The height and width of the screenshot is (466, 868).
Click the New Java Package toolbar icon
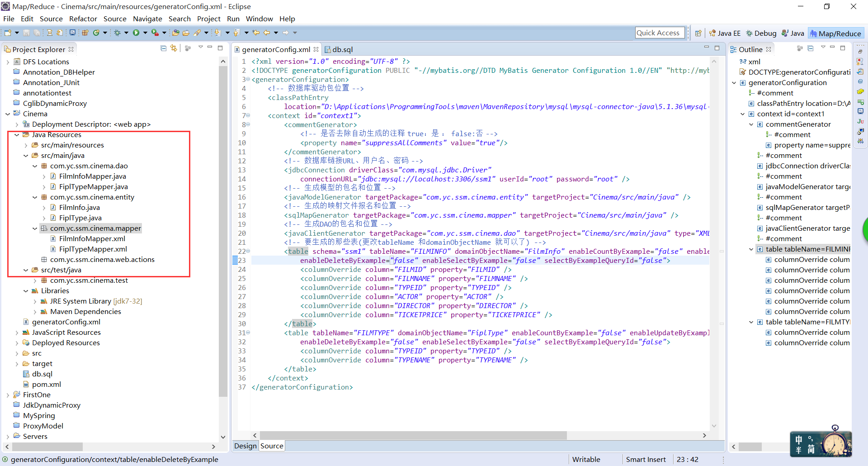pyautogui.click(x=85, y=33)
